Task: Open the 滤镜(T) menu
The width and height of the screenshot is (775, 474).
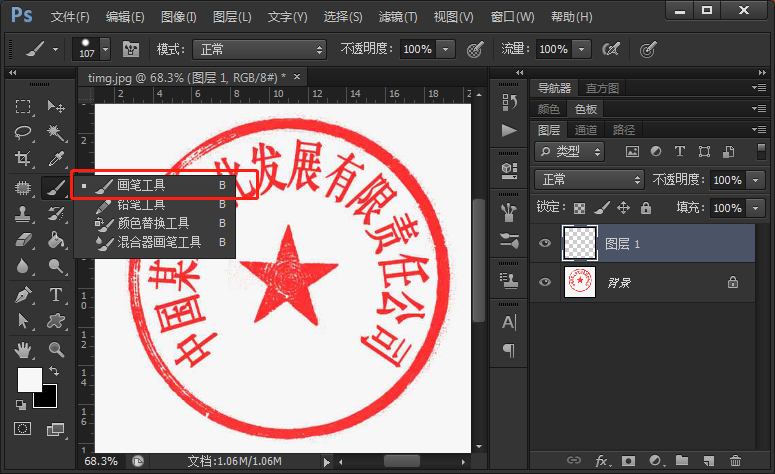Action: pos(398,17)
